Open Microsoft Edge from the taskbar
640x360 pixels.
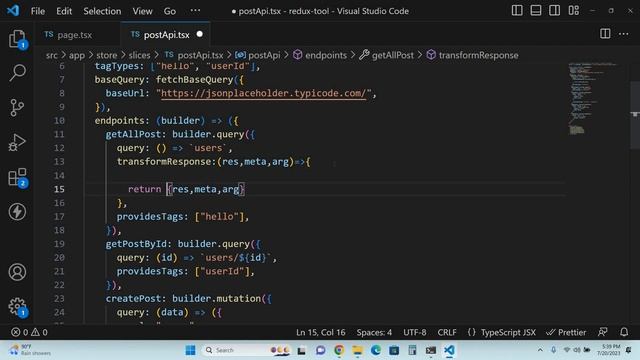[x=376, y=350]
